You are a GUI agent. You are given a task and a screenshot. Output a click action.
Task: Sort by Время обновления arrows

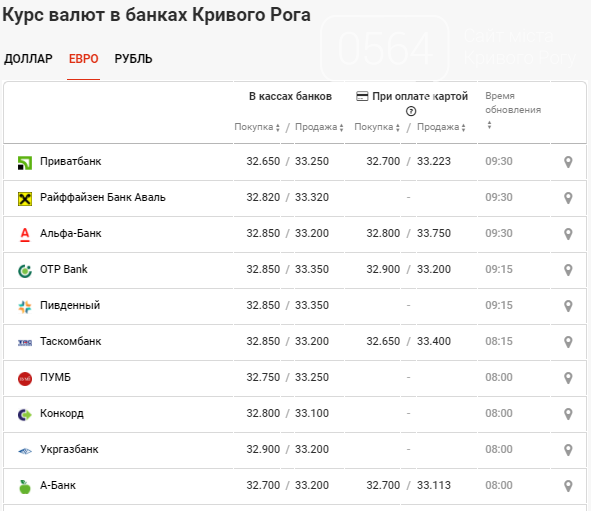tap(489, 125)
